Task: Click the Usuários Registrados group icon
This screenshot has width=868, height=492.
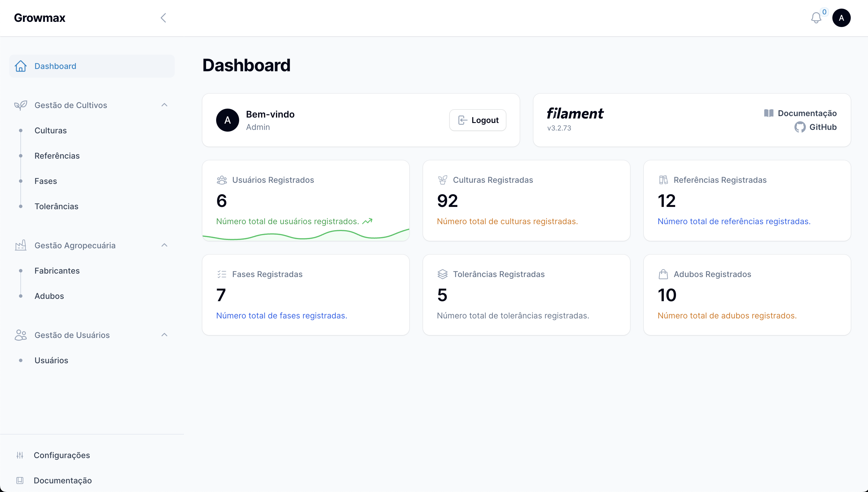Action: point(222,180)
